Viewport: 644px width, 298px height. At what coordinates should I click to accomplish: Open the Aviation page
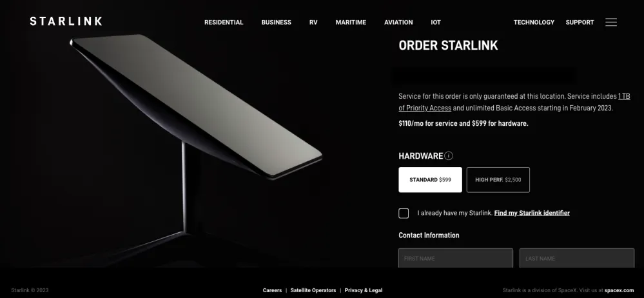(398, 22)
